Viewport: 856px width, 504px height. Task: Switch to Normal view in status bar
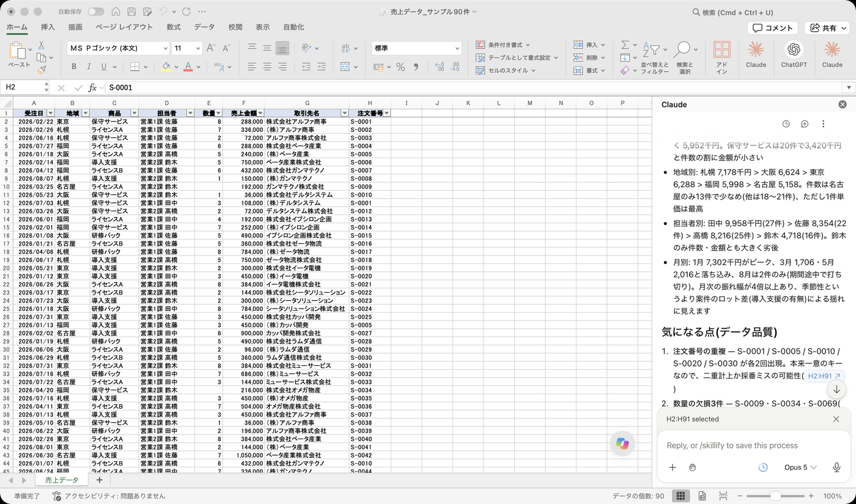pyautogui.click(x=680, y=495)
